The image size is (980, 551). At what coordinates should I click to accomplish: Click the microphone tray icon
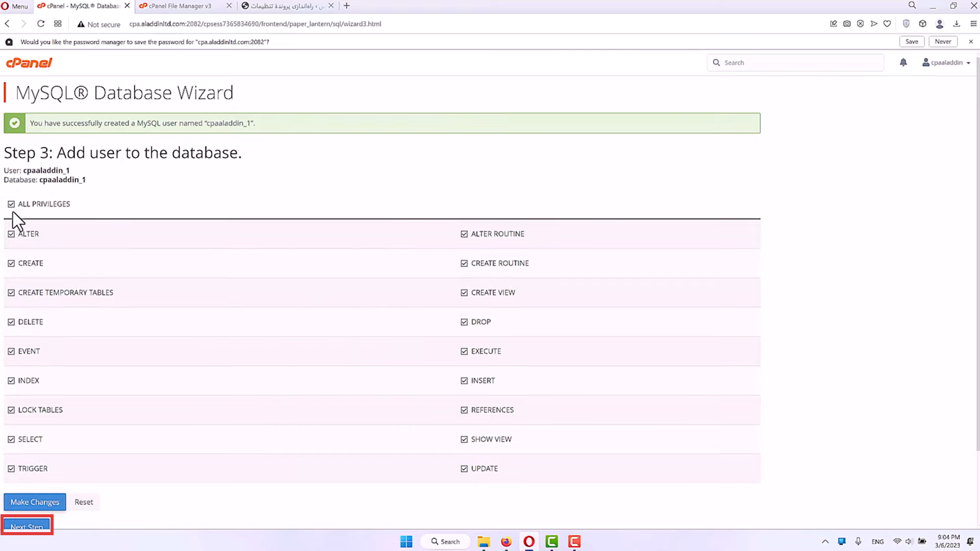(858, 541)
